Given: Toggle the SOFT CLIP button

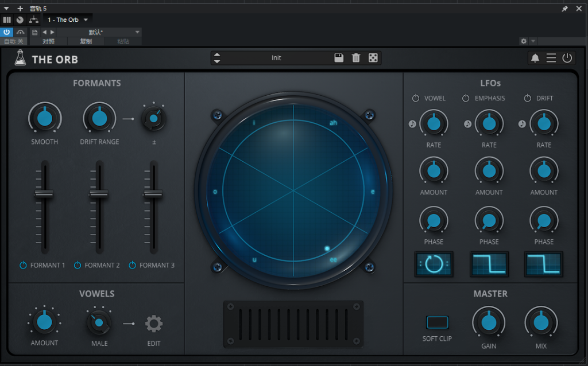Looking at the screenshot, I should tap(437, 322).
